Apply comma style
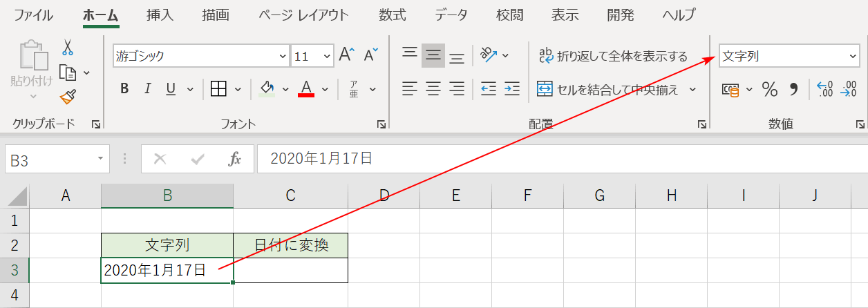The width and height of the screenshot is (868, 308). pyautogui.click(x=793, y=89)
